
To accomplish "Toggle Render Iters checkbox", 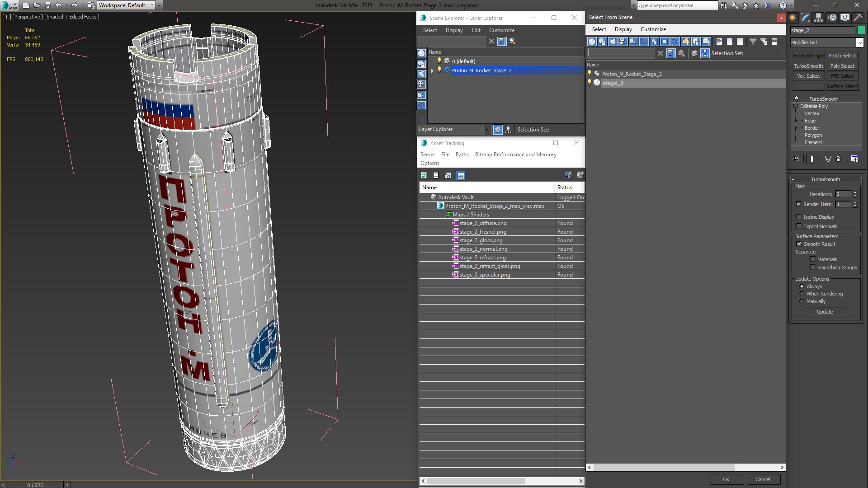I will 798,204.
